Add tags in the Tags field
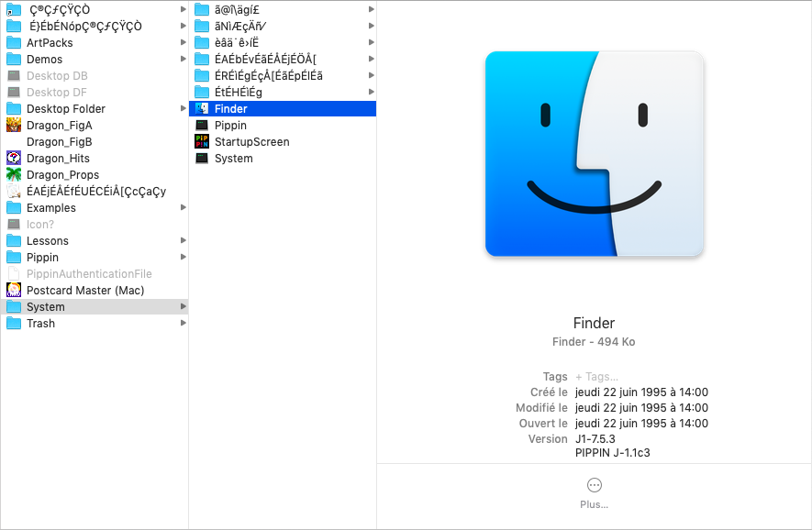Viewport: 812px width, 530px height. (x=596, y=377)
